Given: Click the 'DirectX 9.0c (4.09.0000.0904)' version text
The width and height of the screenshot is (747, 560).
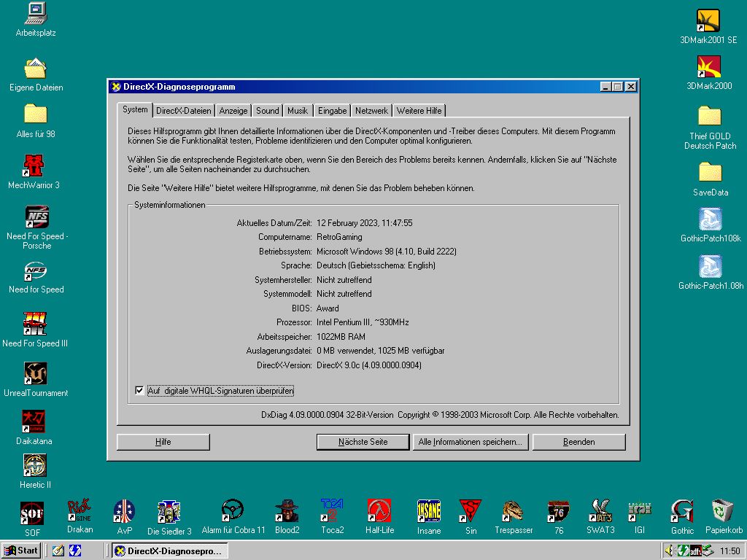Looking at the screenshot, I should tap(368, 365).
